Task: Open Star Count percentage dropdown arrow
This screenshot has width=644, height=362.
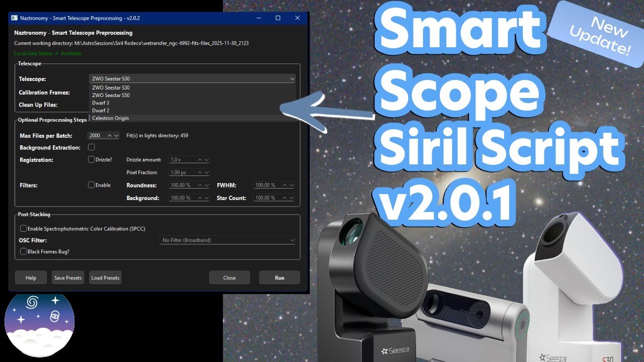Action: pyautogui.click(x=291, y=198)
